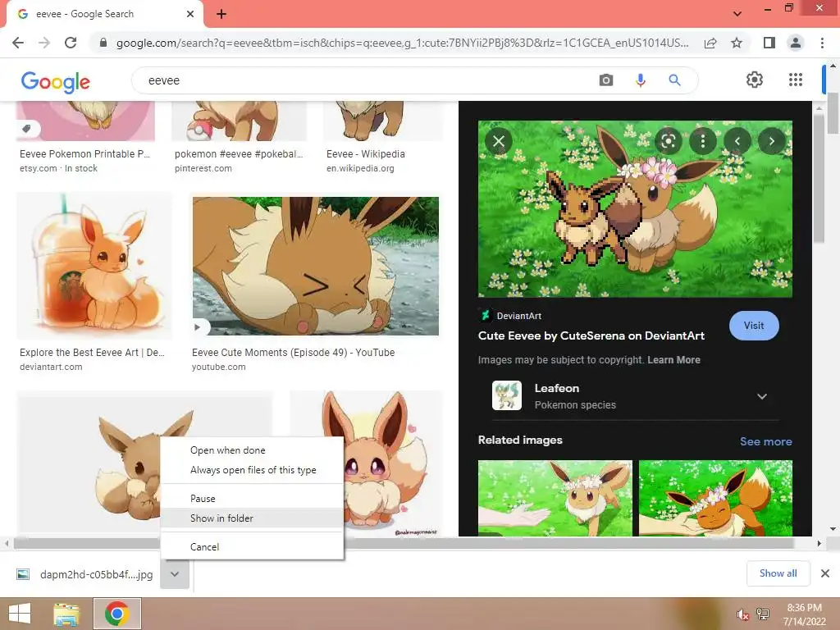Open the sleeping Eevee related image
This screenshot has width=840, height=630.
[x=715, y=498]
